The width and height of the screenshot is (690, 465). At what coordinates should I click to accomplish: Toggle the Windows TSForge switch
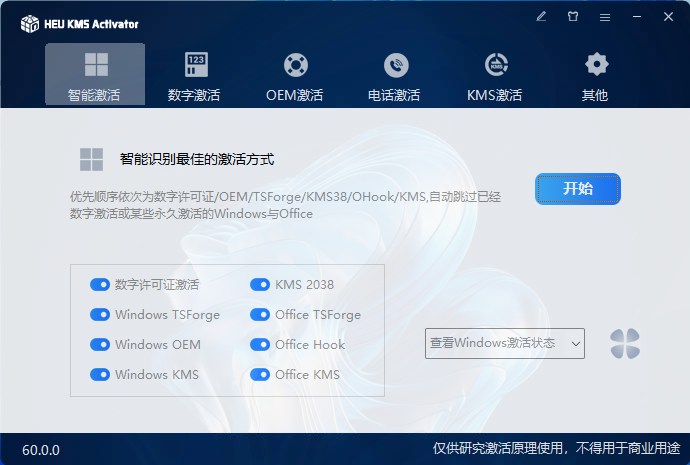click(x=100, y=315)
